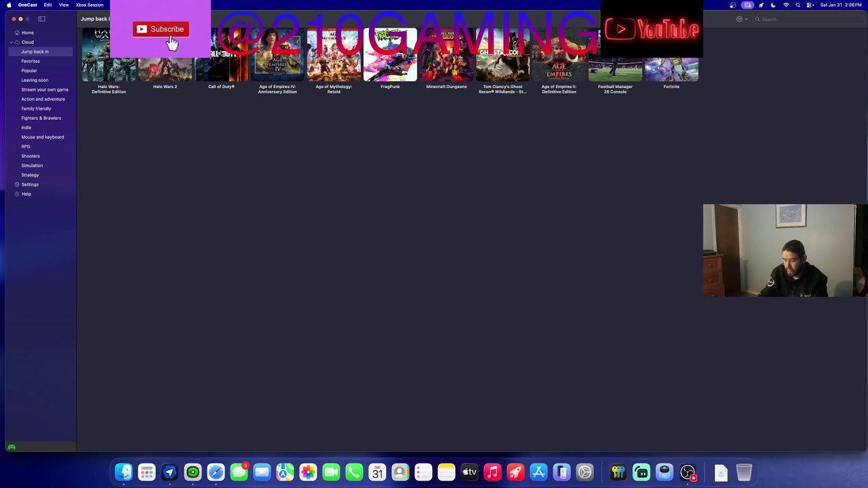This screenshot has width=868, height=488.
Task: Launch Halo Wars 2 game
Action: [x=165, y=60]
